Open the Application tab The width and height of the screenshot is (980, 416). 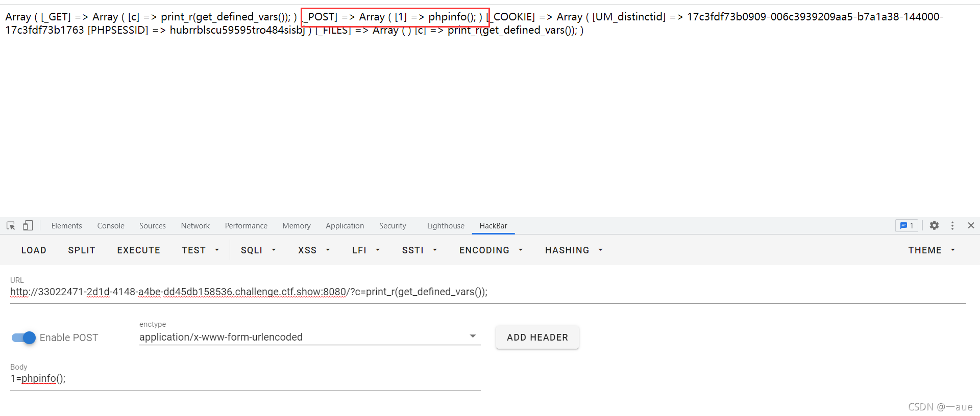[x=345, y=225]
